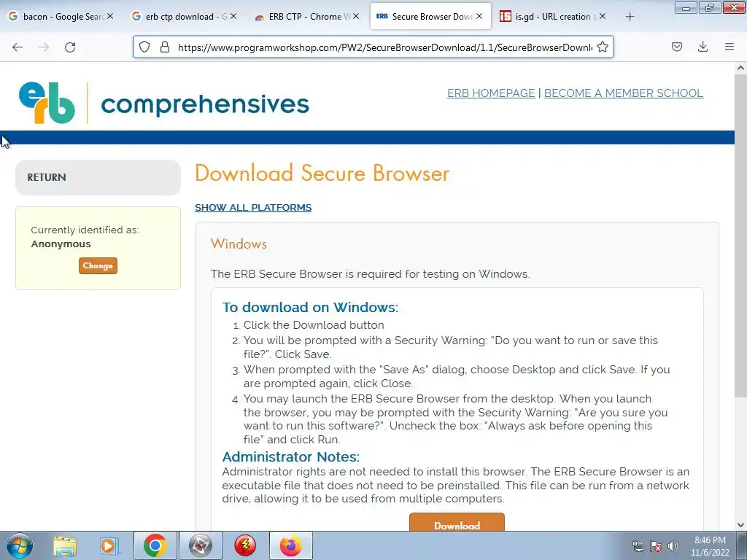Show the Firefox downloads panel
The image size is (747, 560).
pyautogui.click(x=703, y=47)
